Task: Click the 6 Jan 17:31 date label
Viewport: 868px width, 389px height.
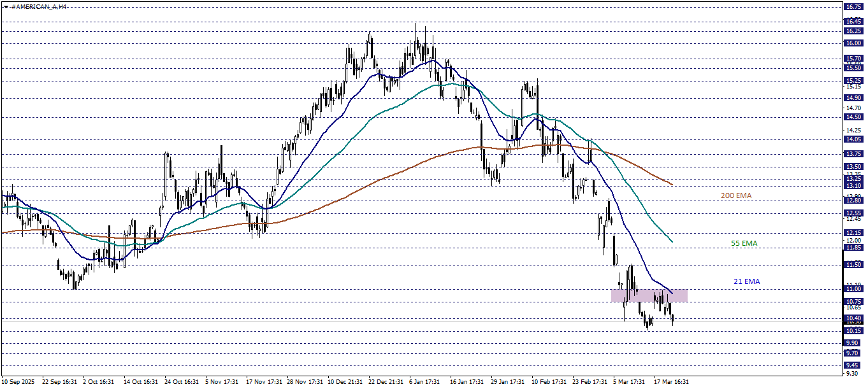Action: [424, 382]
